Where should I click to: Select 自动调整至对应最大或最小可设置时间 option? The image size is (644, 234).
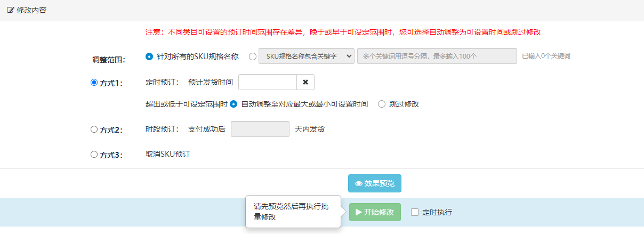[234, 104]
